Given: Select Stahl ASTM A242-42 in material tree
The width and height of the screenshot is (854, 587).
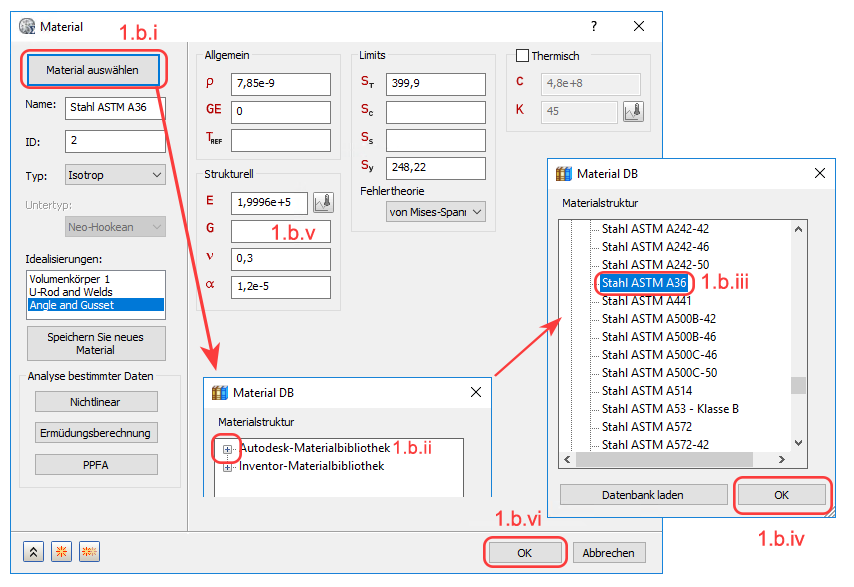Looking at the screenshot, I should point(655,229).
